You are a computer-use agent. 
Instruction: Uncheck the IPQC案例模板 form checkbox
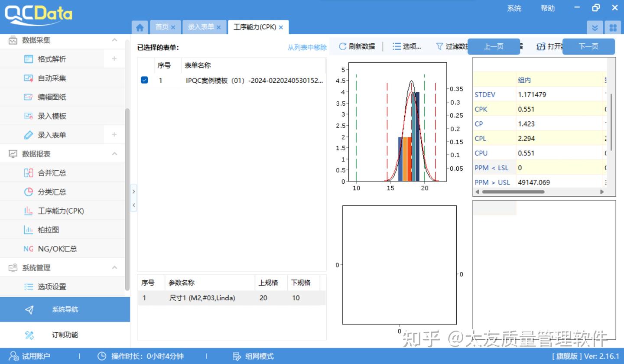click(144, 80)
